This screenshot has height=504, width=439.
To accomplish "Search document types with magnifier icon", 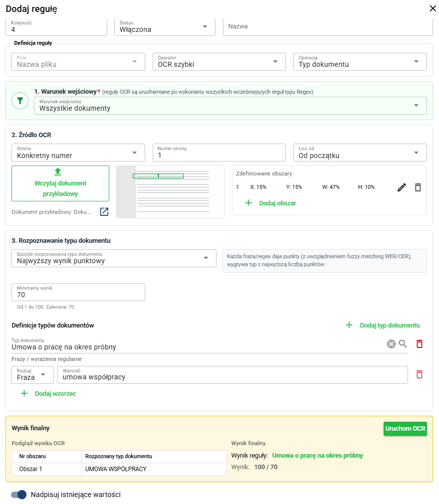I will [403, 344].
